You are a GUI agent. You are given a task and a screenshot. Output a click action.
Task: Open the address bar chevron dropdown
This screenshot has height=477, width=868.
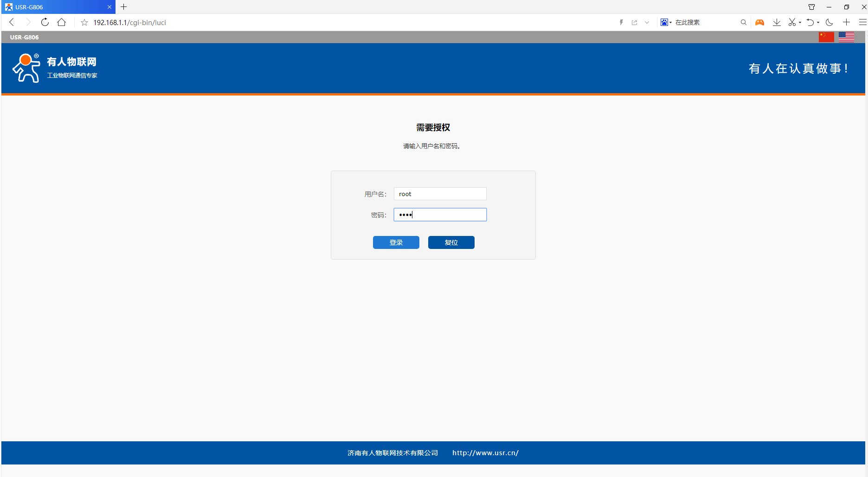coord(647,22)
